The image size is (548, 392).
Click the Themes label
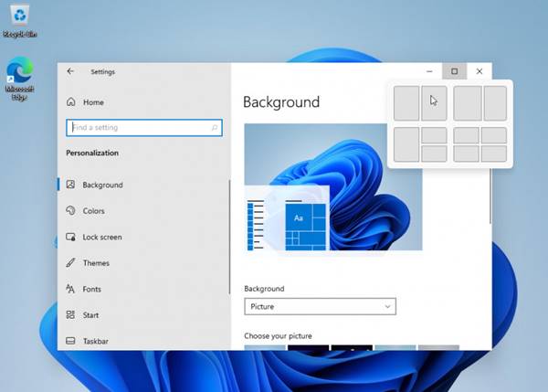[96, 263]
